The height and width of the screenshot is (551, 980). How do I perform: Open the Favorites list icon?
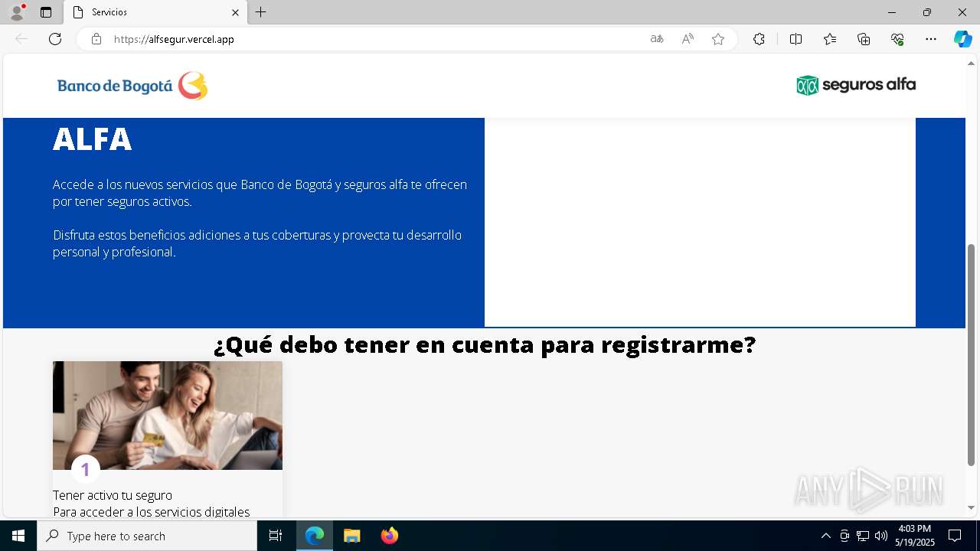pos(830,39)
